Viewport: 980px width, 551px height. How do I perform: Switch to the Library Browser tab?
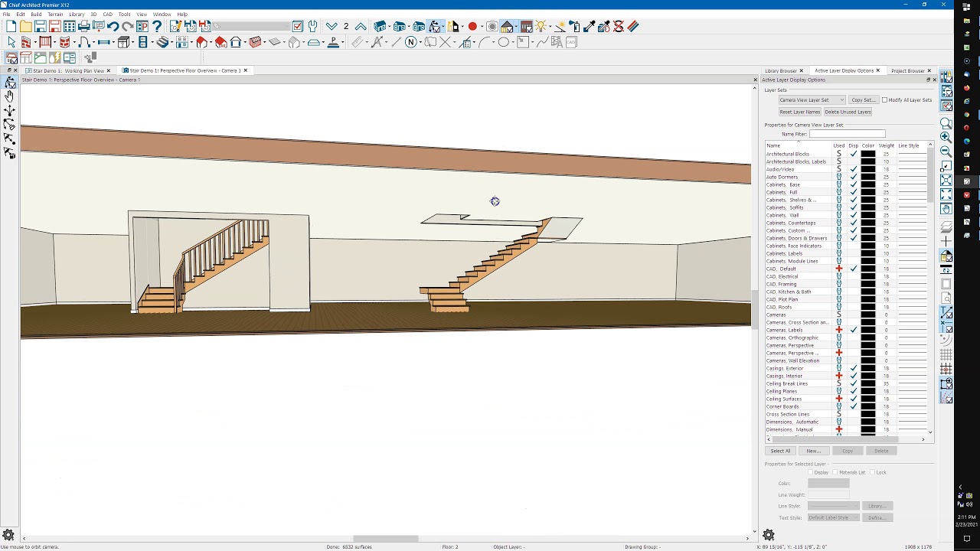pyautogui.click(x=781, y=71)
